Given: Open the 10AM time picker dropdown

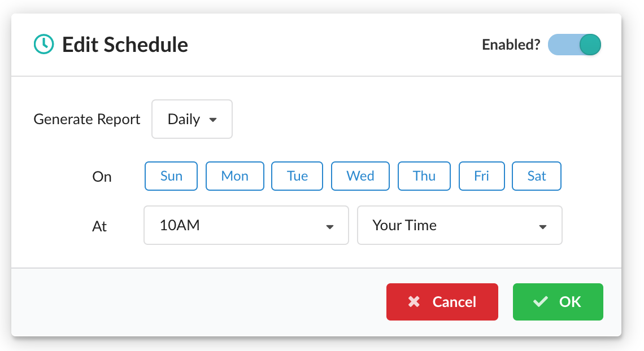Looking at the screenshot, I should 246,225.
